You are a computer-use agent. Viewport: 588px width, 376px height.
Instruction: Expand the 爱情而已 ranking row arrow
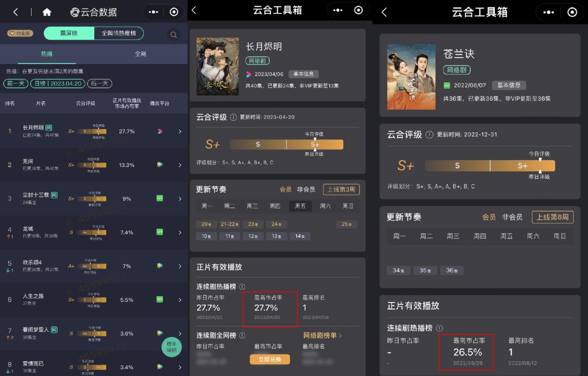click(180, 367)
